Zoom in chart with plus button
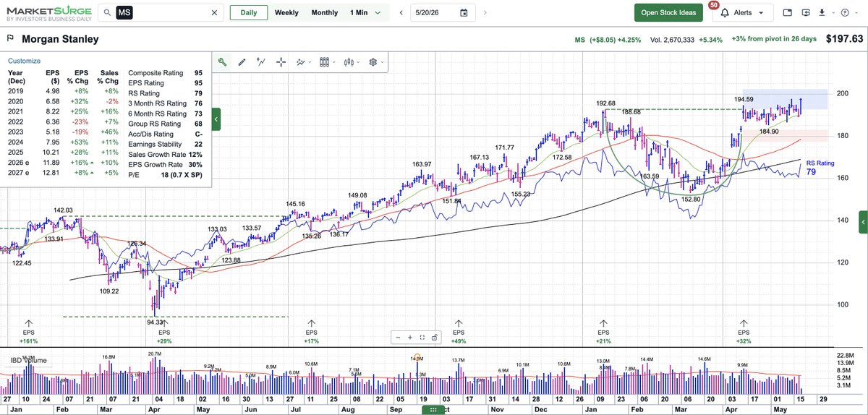The image size is (868, 415). point(409,337)
